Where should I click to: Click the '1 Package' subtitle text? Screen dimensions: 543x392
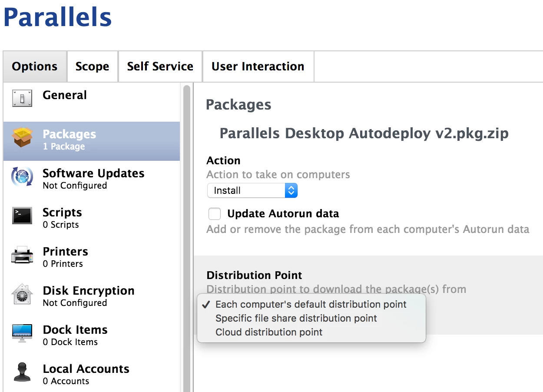[64, 146]
